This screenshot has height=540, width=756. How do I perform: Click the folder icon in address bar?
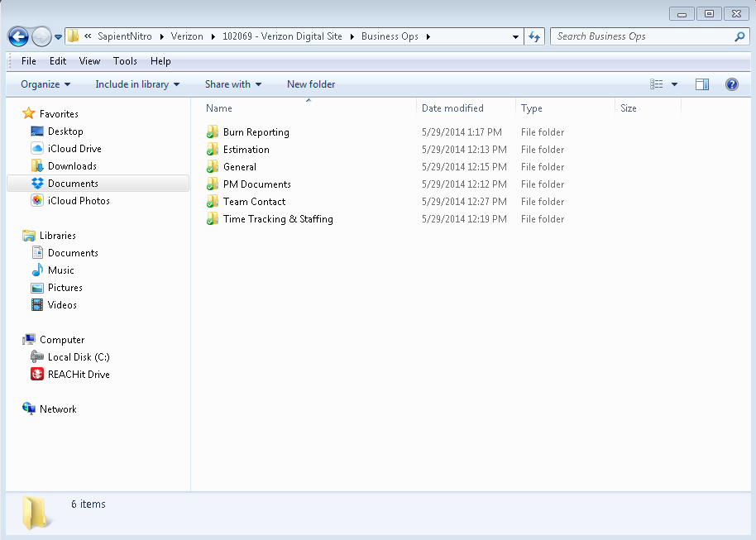tap(73, 36)
